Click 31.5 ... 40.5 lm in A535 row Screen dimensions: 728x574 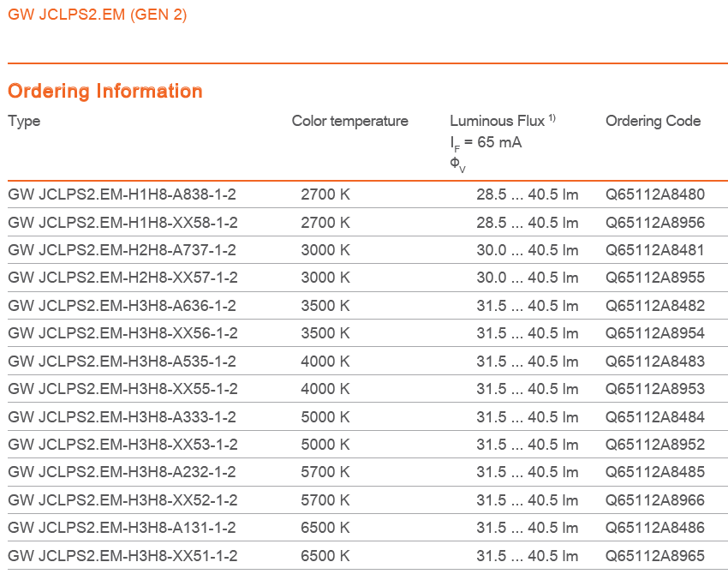[x=528, y=362]
